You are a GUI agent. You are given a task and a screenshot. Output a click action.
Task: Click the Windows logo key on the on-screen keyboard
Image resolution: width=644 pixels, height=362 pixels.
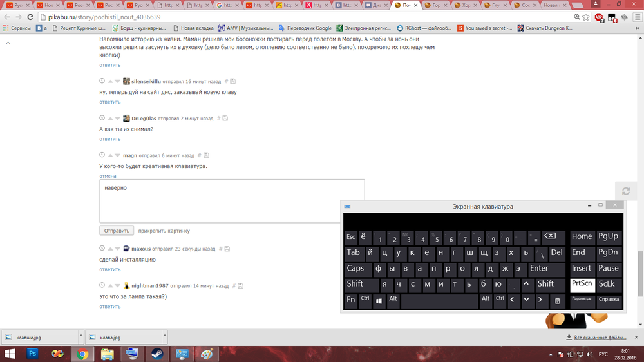coord(379,300)
